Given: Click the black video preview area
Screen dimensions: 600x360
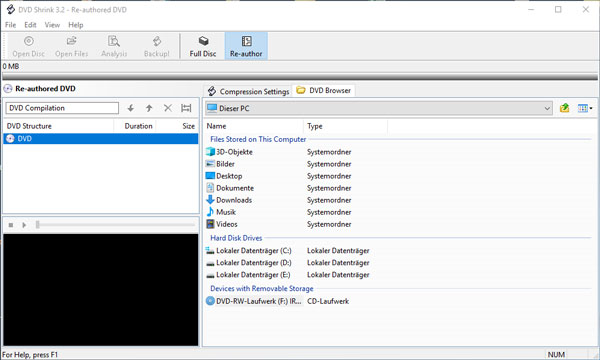Looking at the screenshot, I should 101,290.
